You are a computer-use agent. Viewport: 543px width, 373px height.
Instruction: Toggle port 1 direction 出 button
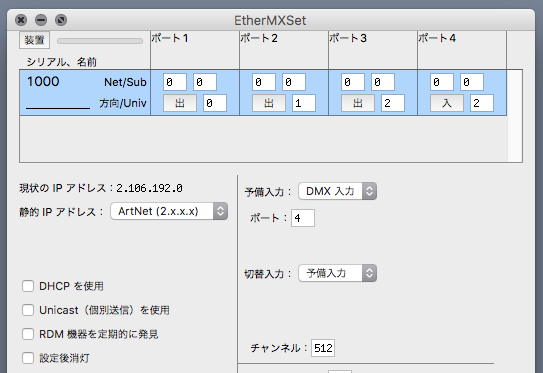(x=180, y=103)
